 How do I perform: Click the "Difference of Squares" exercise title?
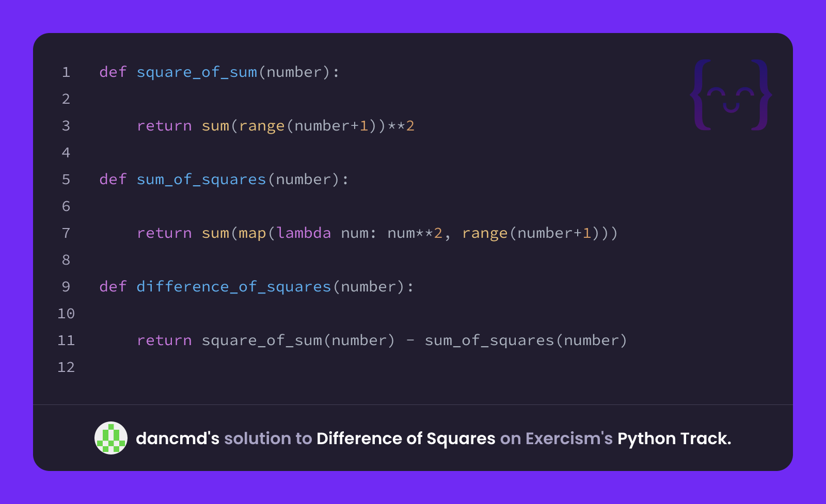click(x=406, y=438)
